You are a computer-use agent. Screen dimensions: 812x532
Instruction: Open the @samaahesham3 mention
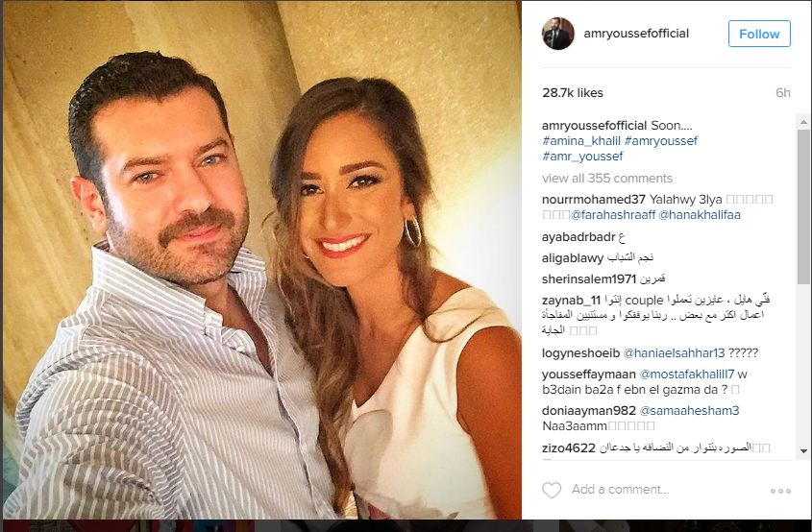pos(689,411)
